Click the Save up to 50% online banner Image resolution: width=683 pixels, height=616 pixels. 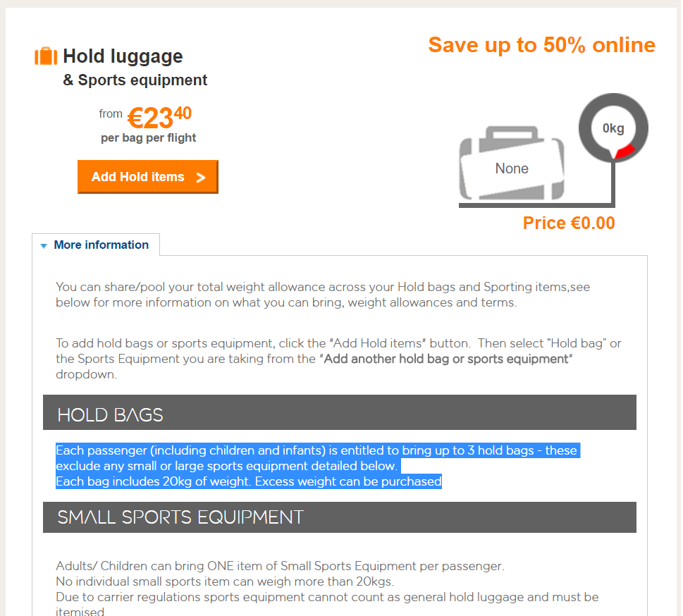pos(541,45)
